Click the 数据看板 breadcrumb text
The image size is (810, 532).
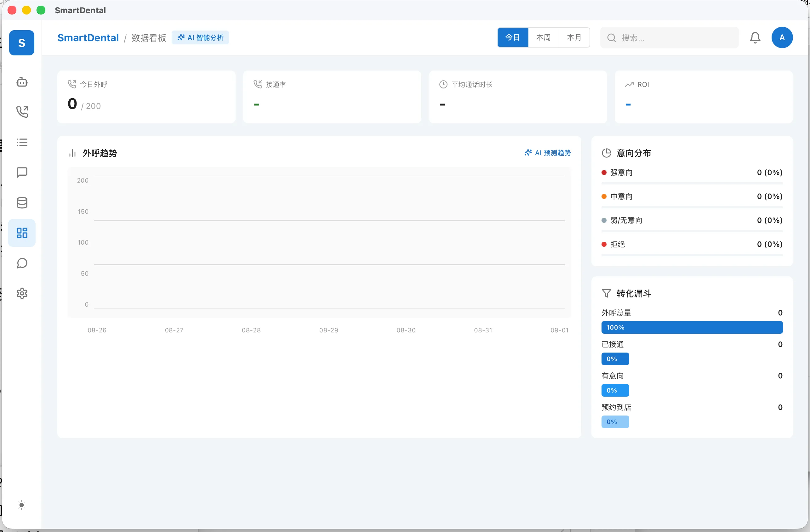coord(149,38)
